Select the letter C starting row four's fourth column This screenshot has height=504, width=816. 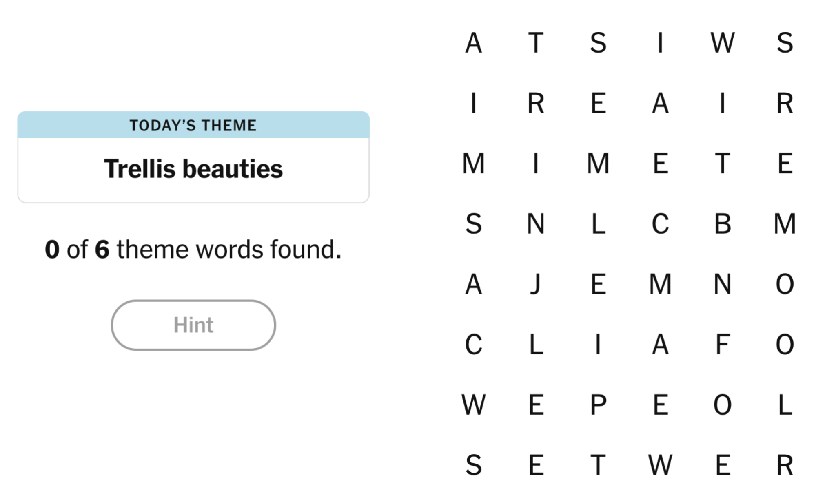pos(661,224)
